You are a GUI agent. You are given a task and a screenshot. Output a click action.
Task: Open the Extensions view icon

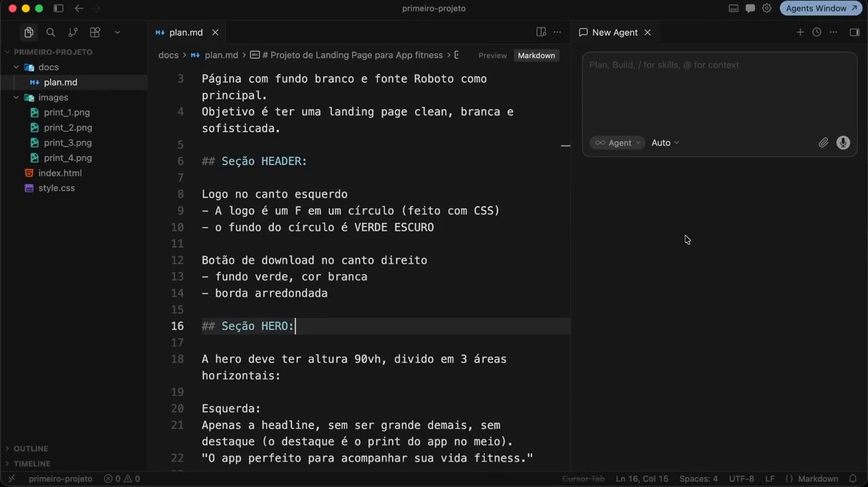[95, 32]
